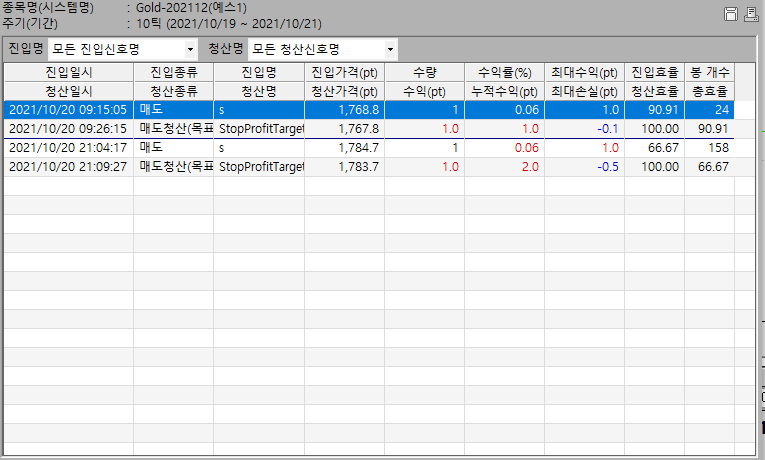
Task: Click the print icon
Action: [749, 14]
